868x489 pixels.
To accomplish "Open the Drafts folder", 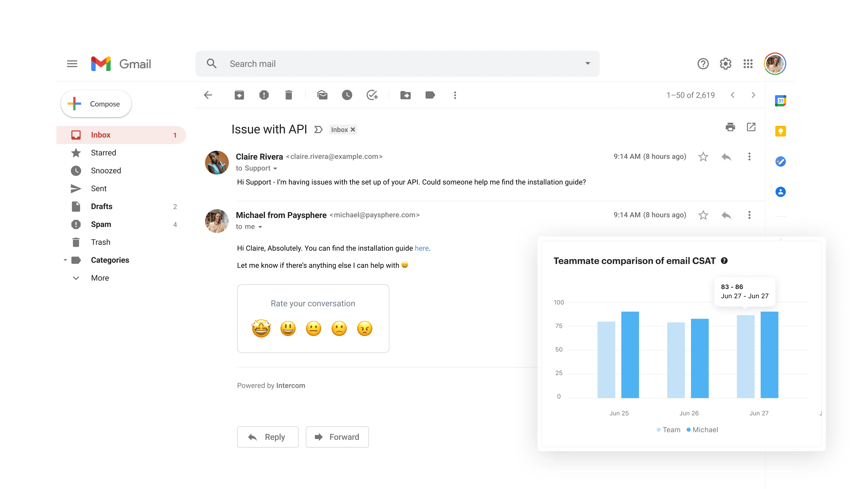I will (101, 206).
